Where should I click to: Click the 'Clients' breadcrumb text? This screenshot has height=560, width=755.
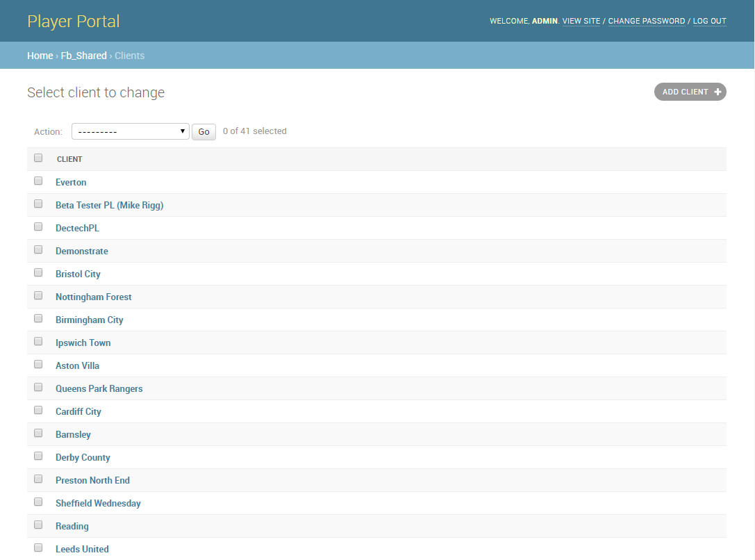click(x=129, y=56)
